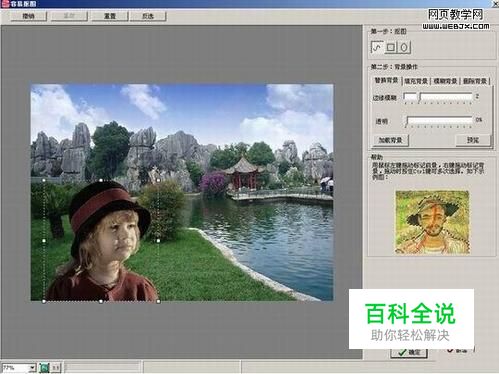Switch to the 填充背景 tab

tap(416, 81)
